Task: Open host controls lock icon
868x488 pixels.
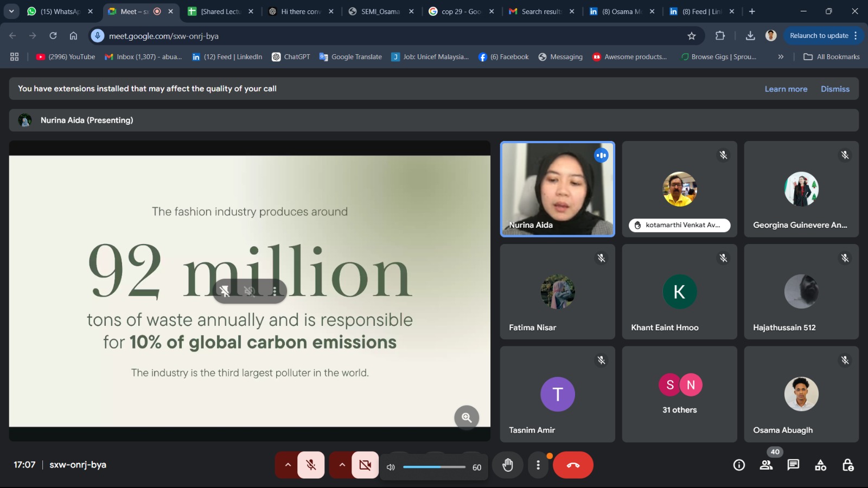Action: tap(847, 465)
